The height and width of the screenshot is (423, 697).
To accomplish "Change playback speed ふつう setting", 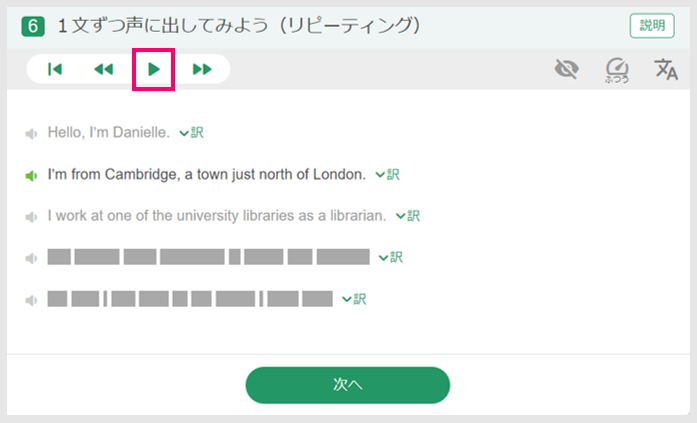I will (x=617, y=70).
